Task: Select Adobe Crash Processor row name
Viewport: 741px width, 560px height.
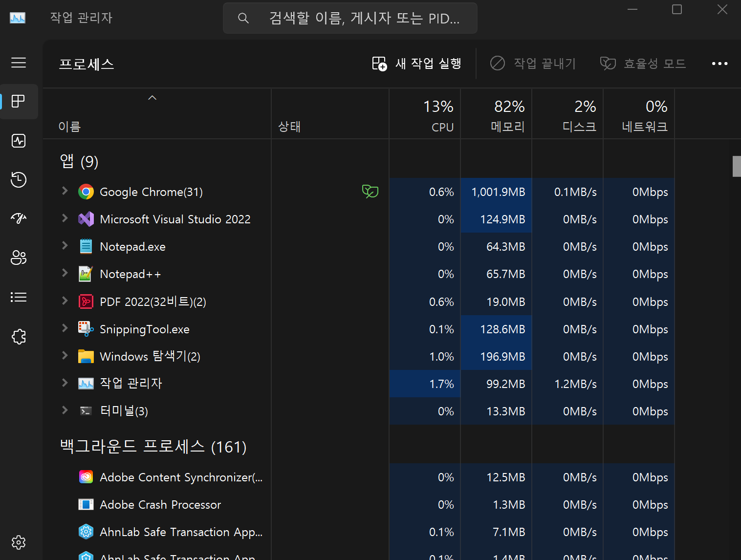Action: (160, 505)
